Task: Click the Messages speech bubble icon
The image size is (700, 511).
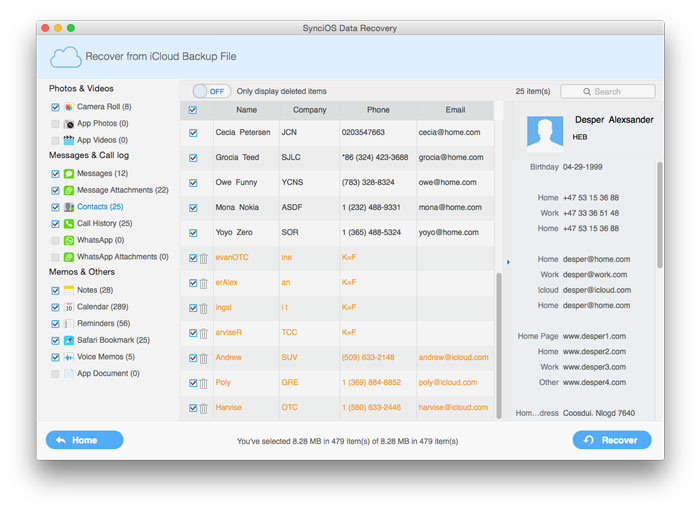Action: coord(69,174)
